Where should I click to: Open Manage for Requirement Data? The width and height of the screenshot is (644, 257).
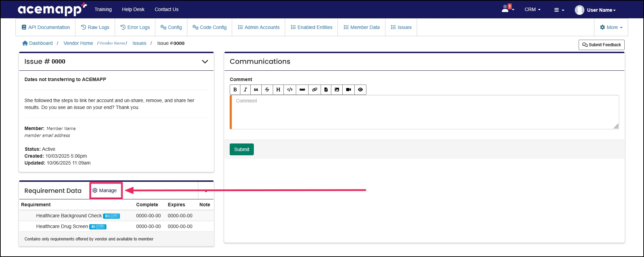105,190
